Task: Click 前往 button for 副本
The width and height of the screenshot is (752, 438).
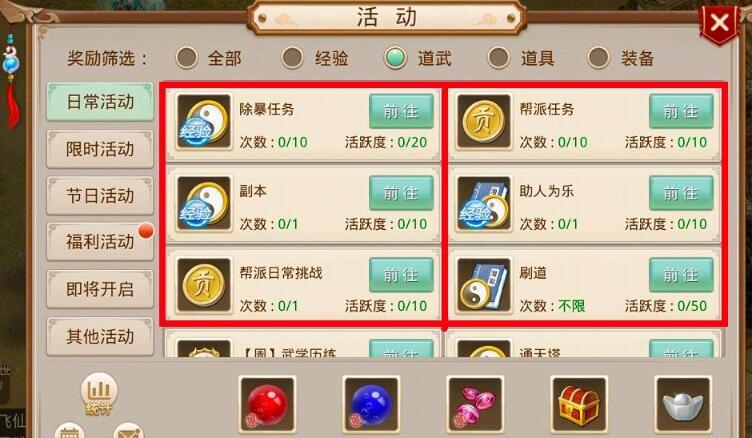Action: tap(401, 193)
